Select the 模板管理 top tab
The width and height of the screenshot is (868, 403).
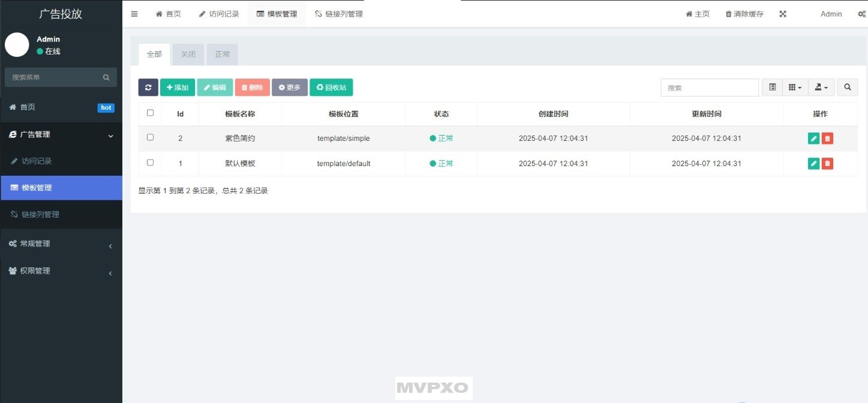point(277,14)
